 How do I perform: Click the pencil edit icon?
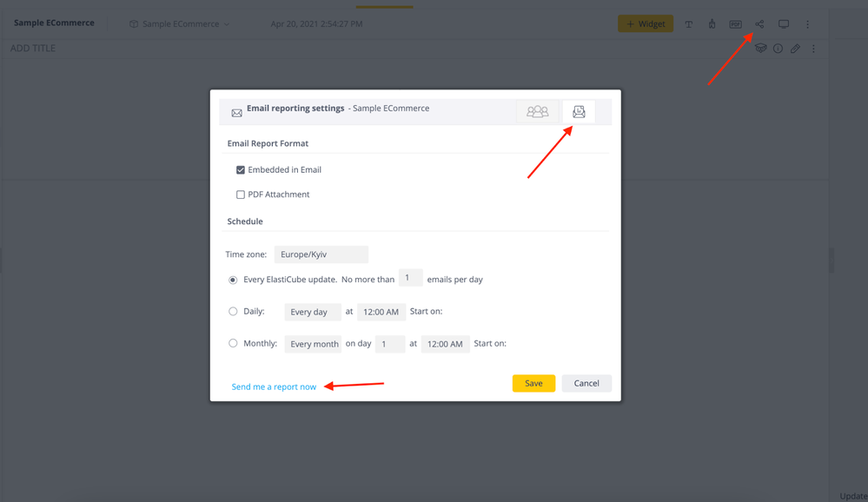(x=795, y=49)
